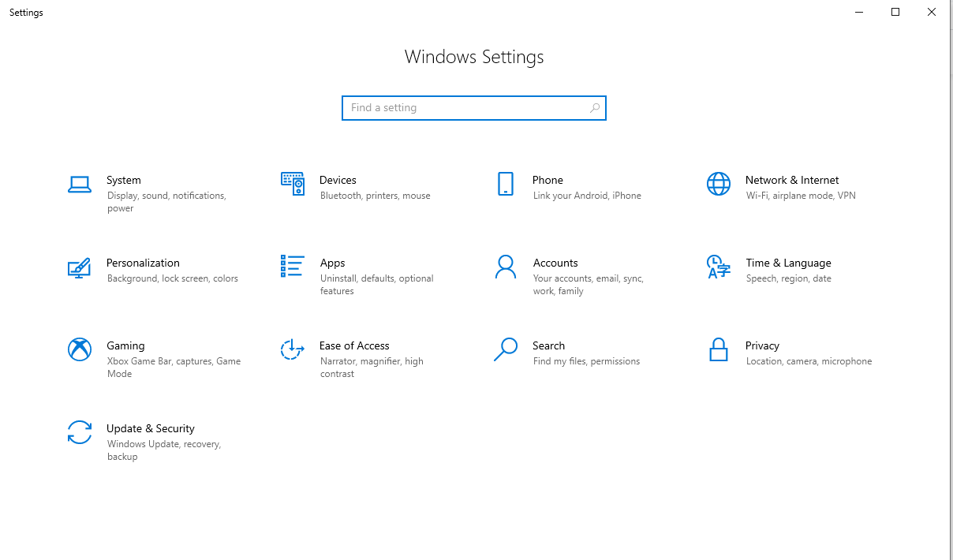Open the Accounts title
Viewport: 953px width, 560px height.
[x=555, y=263]
